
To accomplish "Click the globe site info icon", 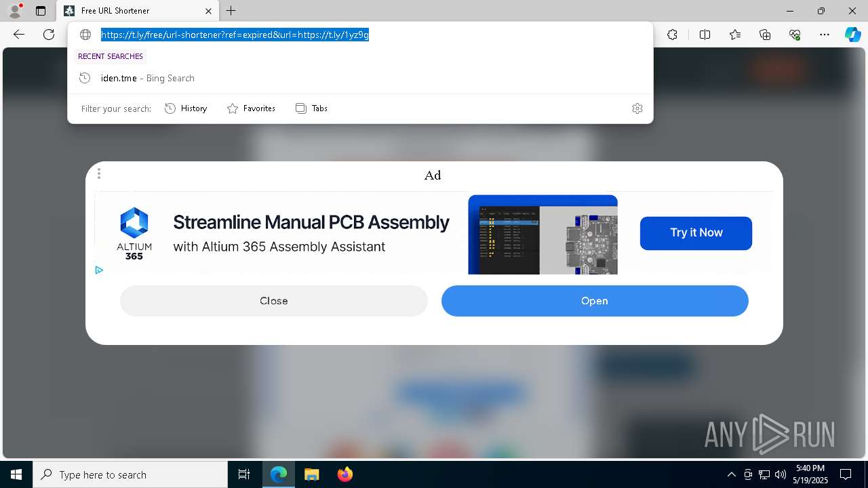I will [85, 35].
